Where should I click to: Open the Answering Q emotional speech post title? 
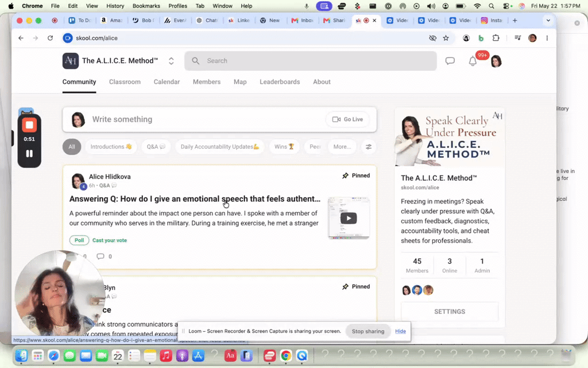pyautogui.click(x=195, y=199)
